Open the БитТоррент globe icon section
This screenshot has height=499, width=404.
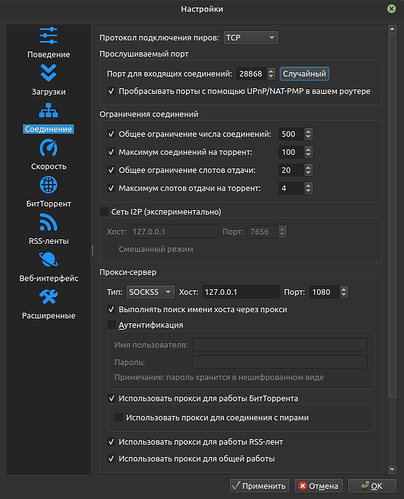coord(48,185)
